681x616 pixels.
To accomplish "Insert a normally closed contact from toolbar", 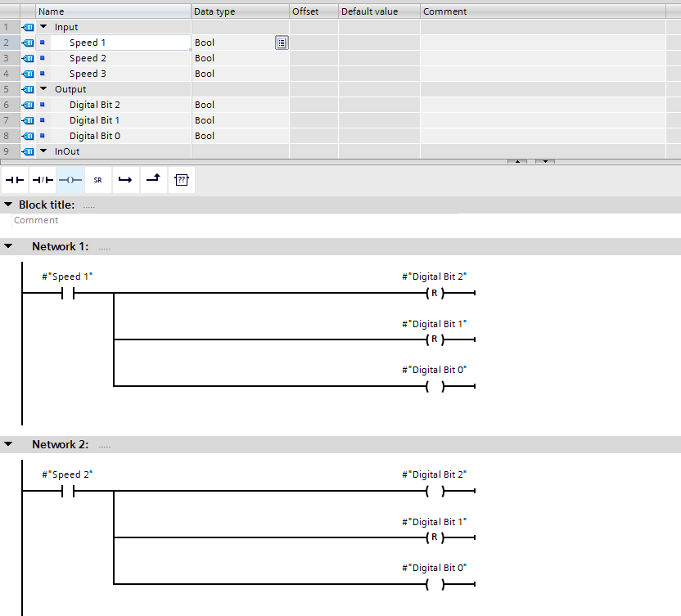I will tap(42, 180).
